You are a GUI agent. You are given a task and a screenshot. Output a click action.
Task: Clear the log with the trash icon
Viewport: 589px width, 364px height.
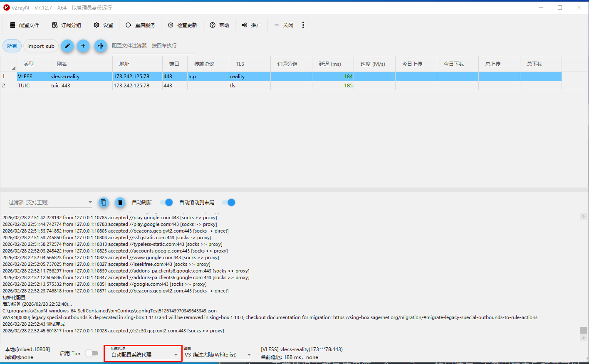coord(120,203)
